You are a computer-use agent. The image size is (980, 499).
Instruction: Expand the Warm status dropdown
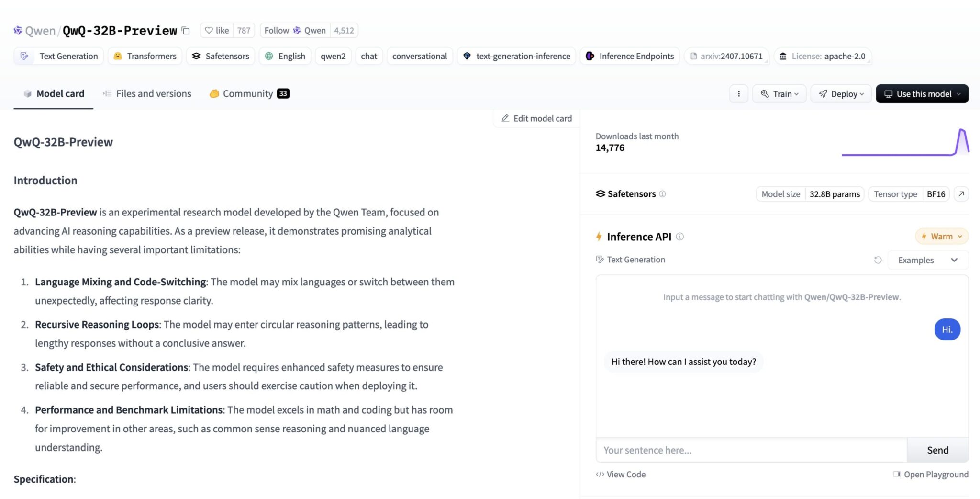(941, 237)
